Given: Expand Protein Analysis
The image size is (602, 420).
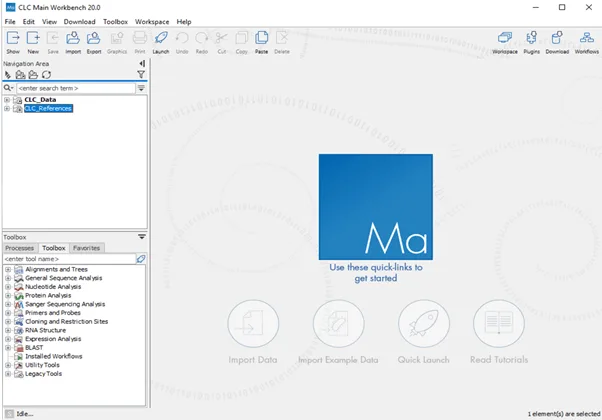Looking at the screenshot, I should click(x=8, y=296).
